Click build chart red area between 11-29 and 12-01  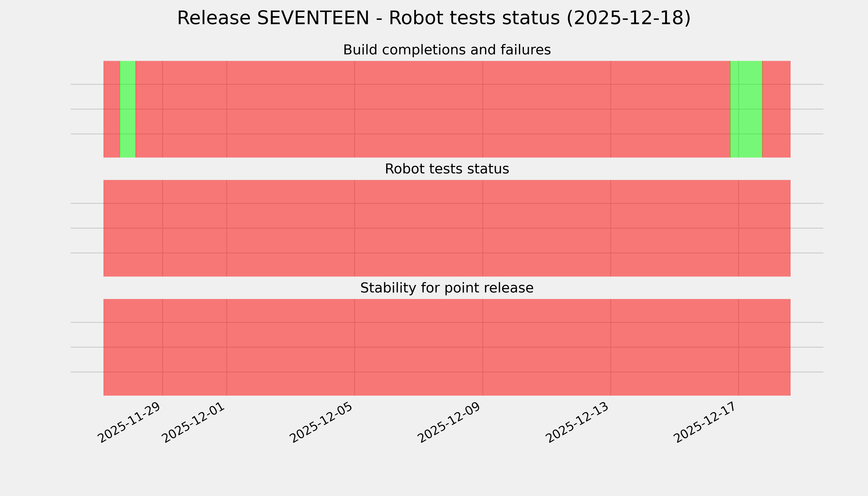click(194, 109)
